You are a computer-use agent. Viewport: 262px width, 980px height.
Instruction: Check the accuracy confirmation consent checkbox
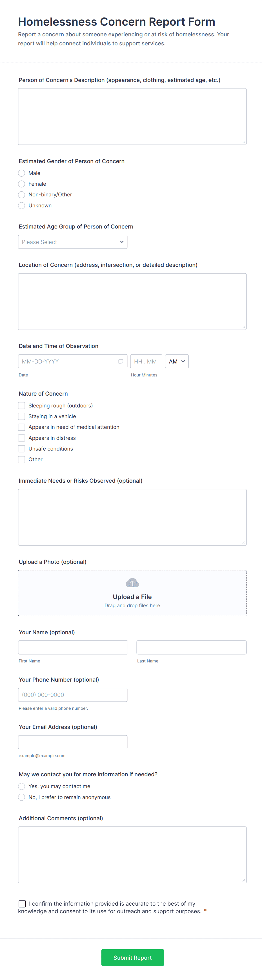tap(23, 904)
